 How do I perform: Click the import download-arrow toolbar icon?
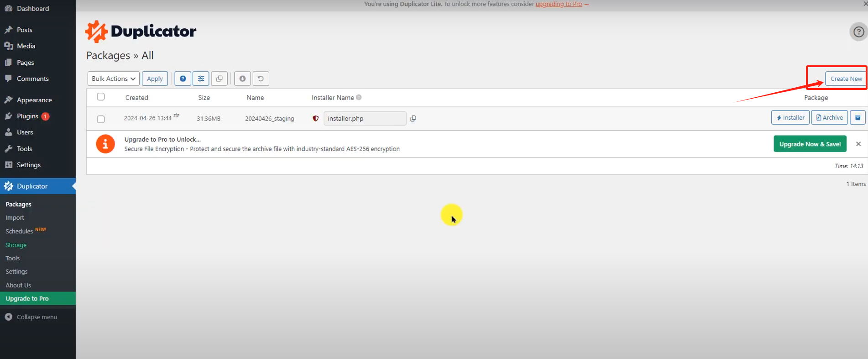click(x=242, y=79)
